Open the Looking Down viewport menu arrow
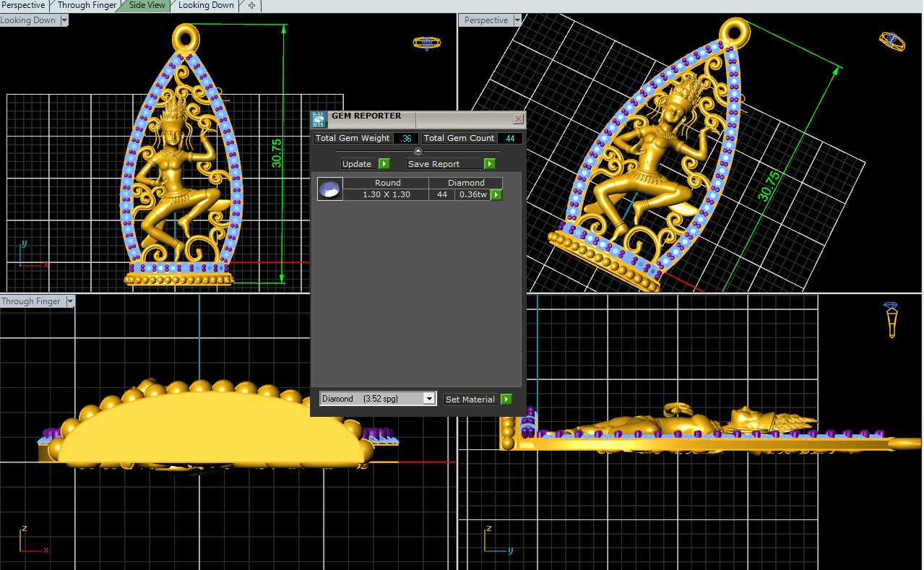 click(64, 20)
